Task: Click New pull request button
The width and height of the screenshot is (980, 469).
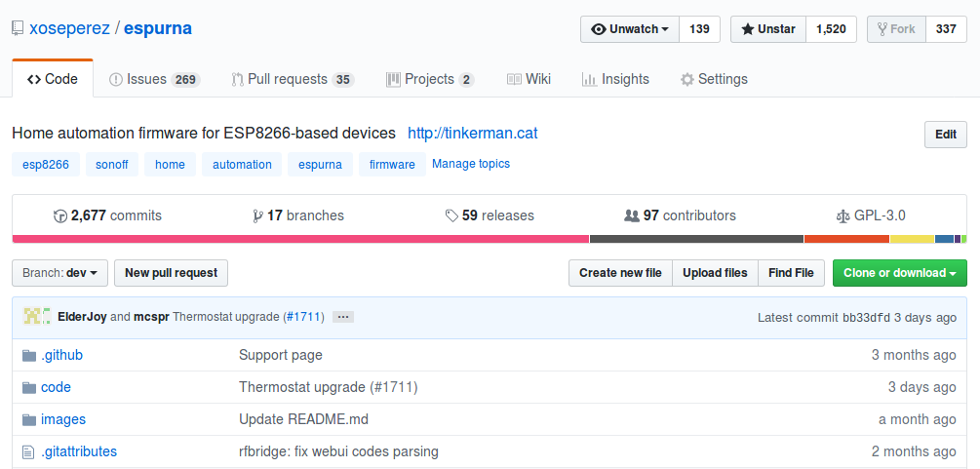Action: tap(172, 273)
